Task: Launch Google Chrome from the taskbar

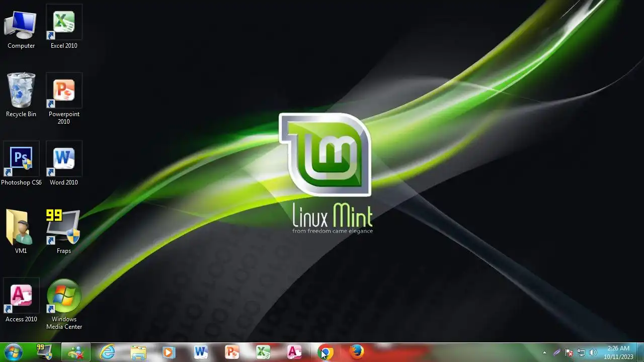Action: pyautogui.click(x=326, y=352)
